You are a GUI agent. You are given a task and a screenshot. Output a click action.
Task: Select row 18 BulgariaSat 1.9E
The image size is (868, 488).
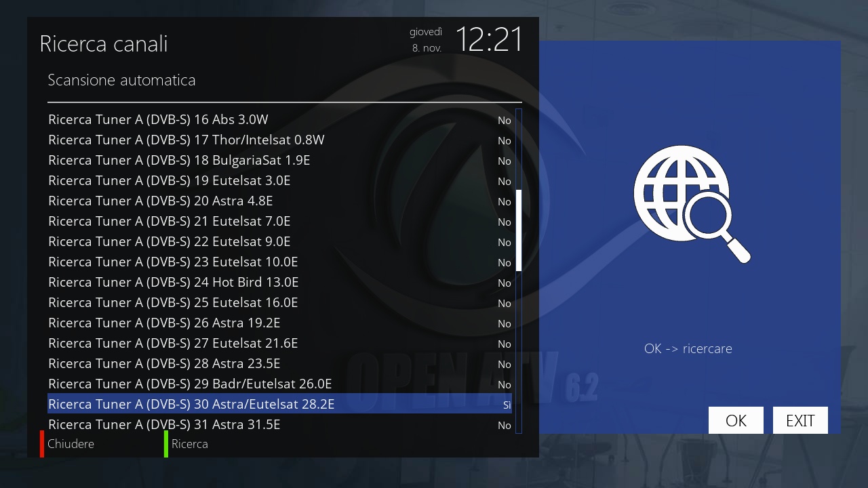(x=279, y=160)
